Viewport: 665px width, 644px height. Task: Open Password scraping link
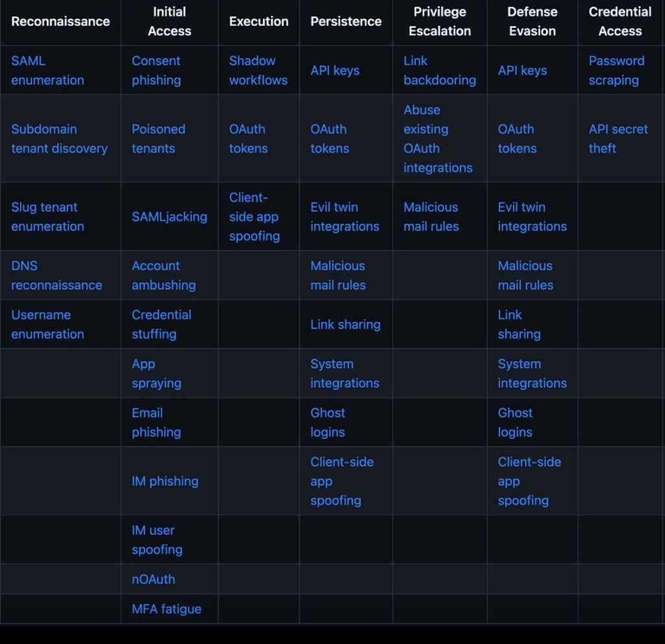(617, 70)
